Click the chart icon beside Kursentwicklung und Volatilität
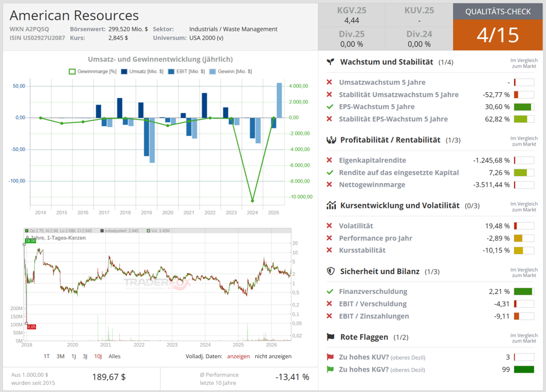This screenshot has width=546, height=392. tap(331, 205)
